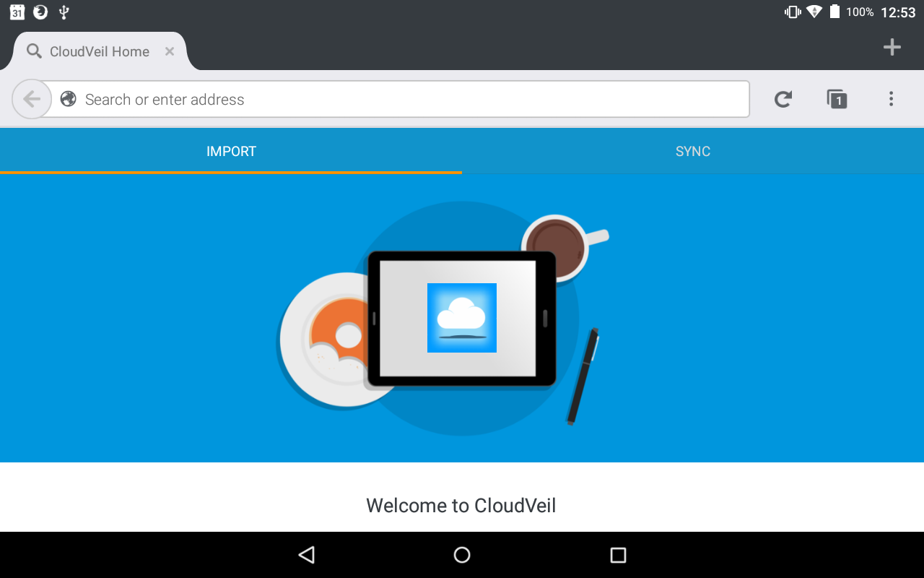This screenshot has width=924, height=578.
Task: Tap the Android Recents square button
Action: [618, 555]
